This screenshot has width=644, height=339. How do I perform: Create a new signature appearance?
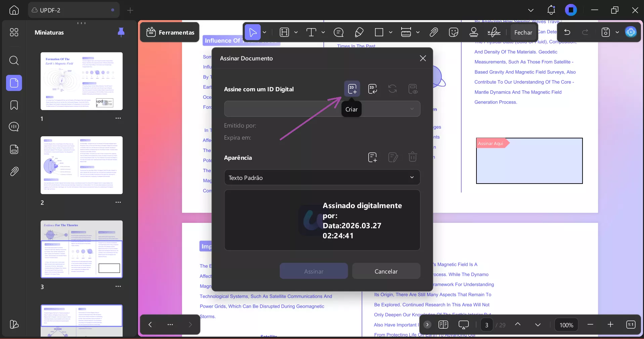pos(372,157)
